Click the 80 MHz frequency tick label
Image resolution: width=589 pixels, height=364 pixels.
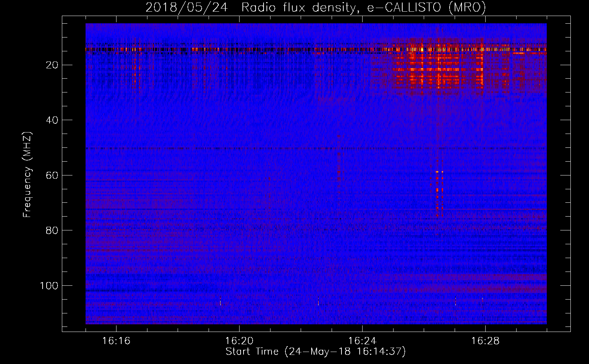tap(52, 230)
